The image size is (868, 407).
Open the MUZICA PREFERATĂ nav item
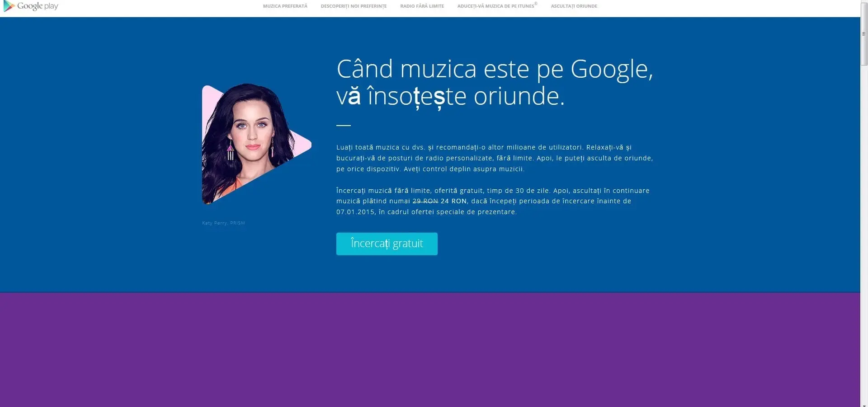(285, 6)
